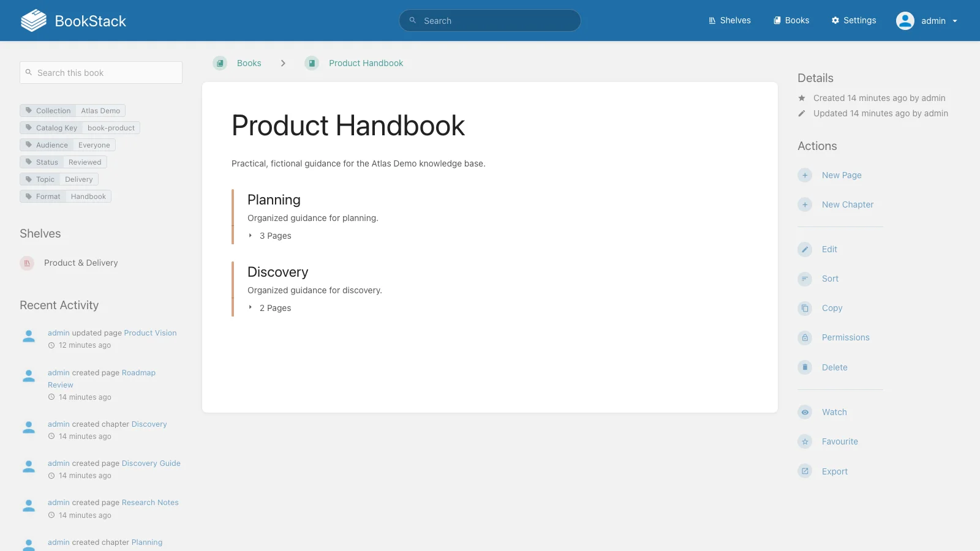
Task: Click the magnifier icon in header search
Action: [413, 20]
